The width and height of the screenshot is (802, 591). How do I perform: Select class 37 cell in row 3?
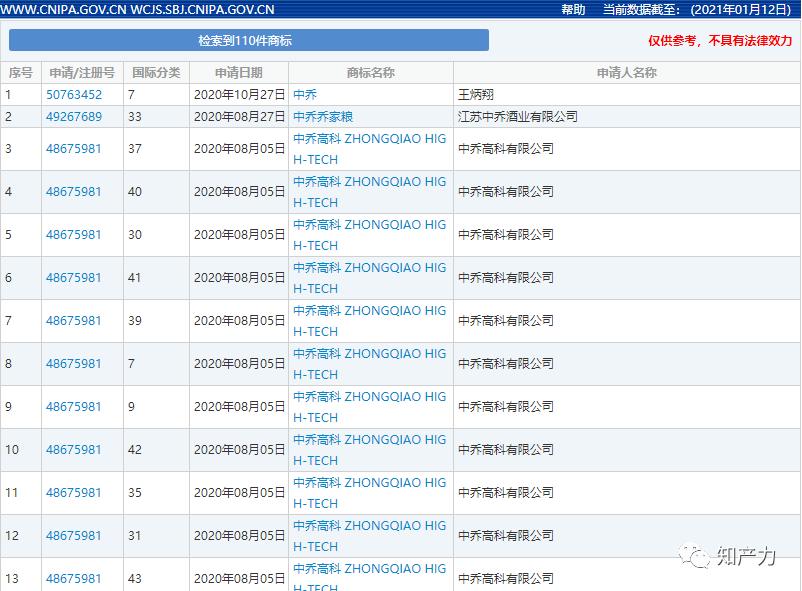point(156,149)
